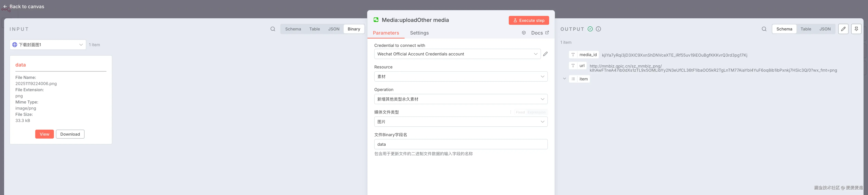Select the Parameters tab
Image resolution: width=868 pixels, height=195 pixels.
[386, 33]
